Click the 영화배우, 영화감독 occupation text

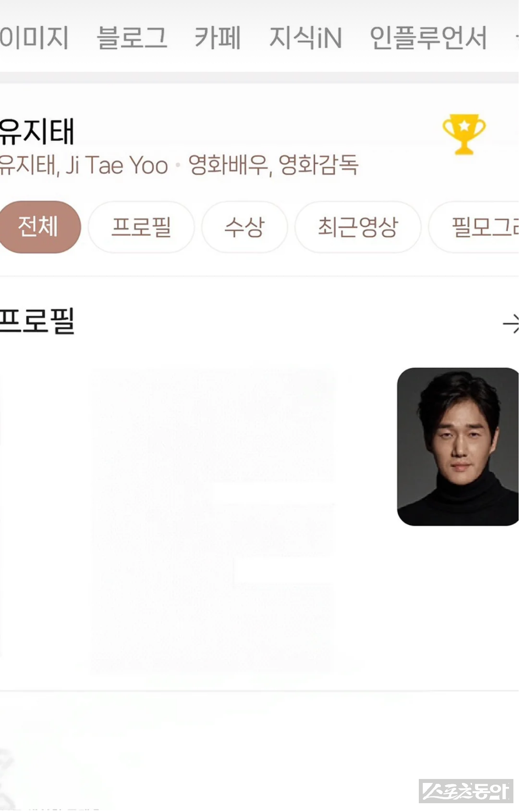(273, 165)
